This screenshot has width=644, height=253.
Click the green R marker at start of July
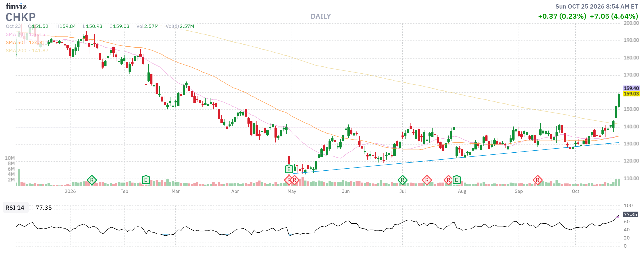(x=402, y=180)
